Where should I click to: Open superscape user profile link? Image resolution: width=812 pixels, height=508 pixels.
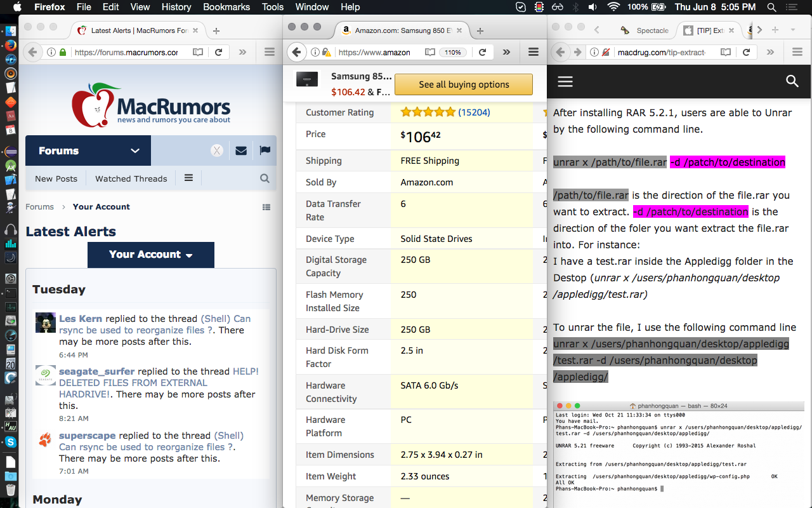[88, 436]
